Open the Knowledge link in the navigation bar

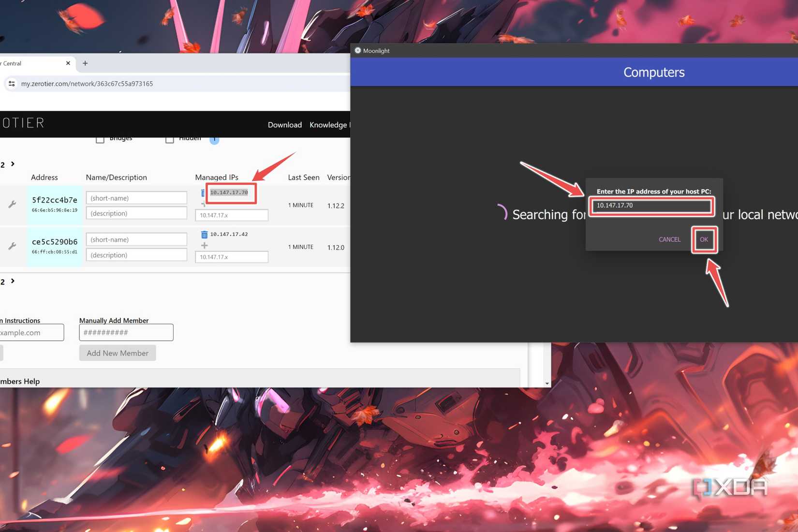pyautogui.click(x=329, y=125)
